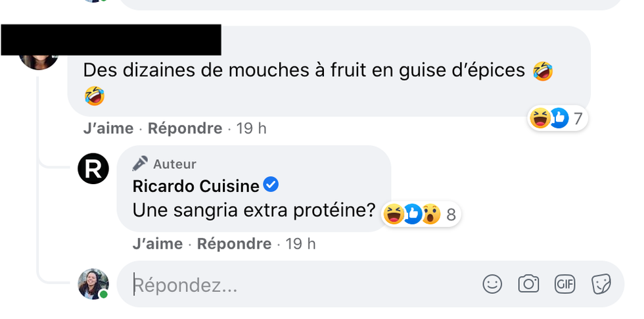Click your profile picture beside the reply field
The image size is (644, 319).
click(x=93, y=284)
